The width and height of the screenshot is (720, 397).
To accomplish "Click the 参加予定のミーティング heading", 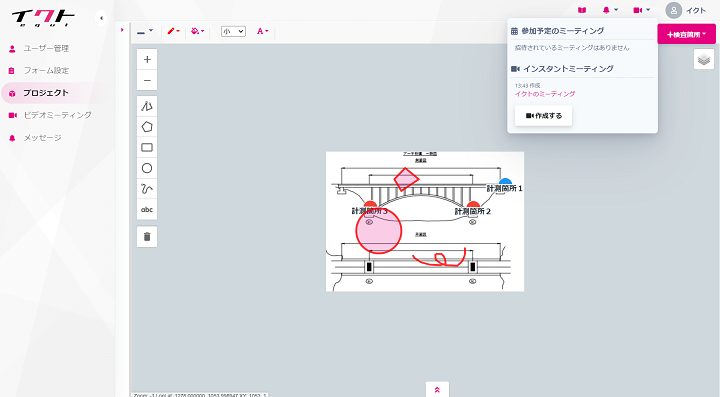I will click(x=562, y=31).
